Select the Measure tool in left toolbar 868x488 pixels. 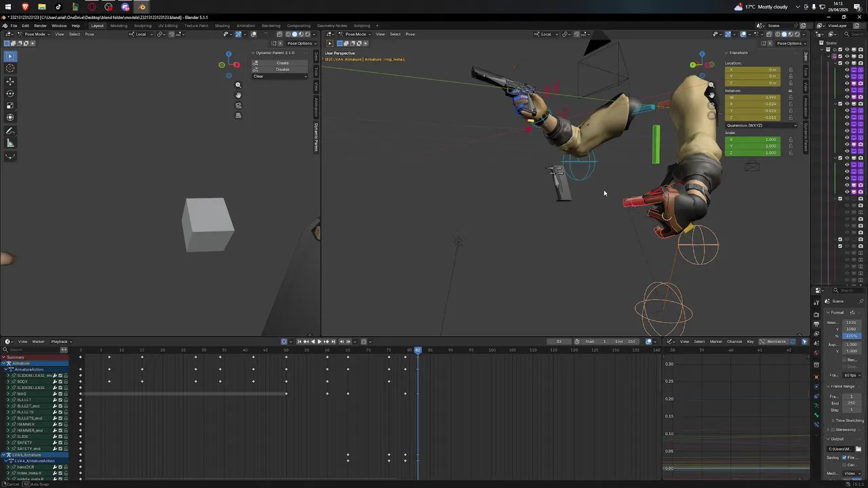(10, 143)
